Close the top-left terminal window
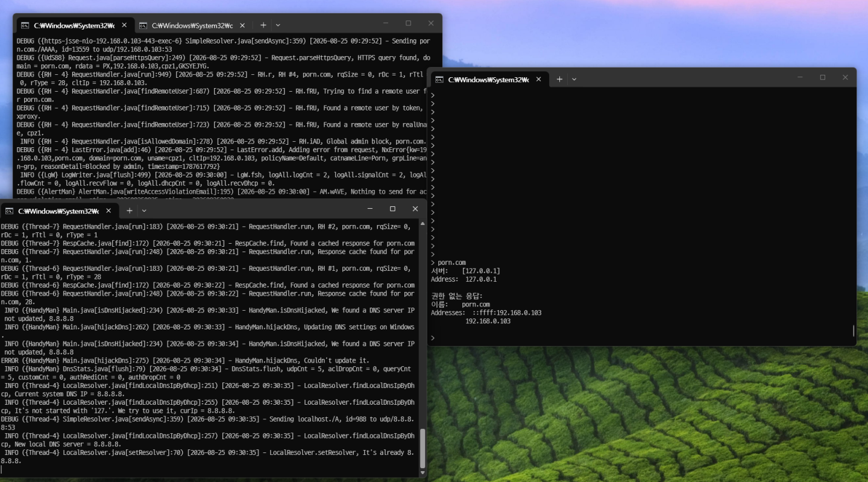Image resolution: width=868 pixels, height=482 pixels. (x=431, y=23)
